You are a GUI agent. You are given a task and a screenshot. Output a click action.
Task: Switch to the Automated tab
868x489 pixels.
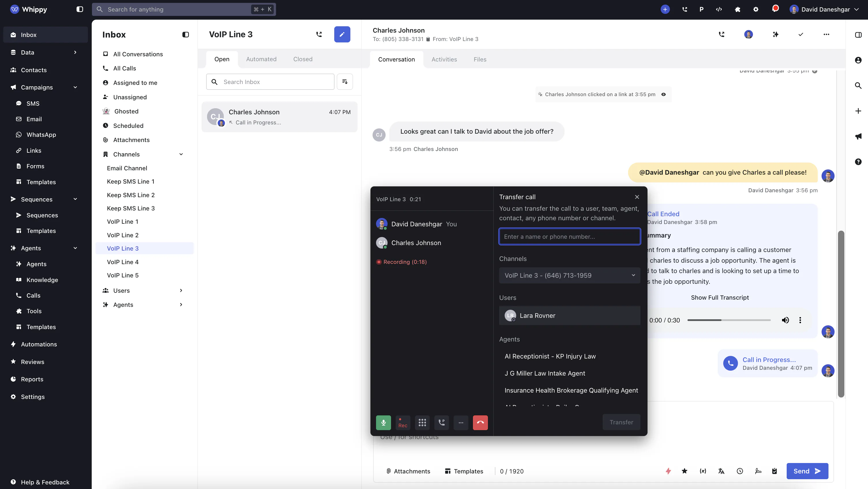pos(261,59)
